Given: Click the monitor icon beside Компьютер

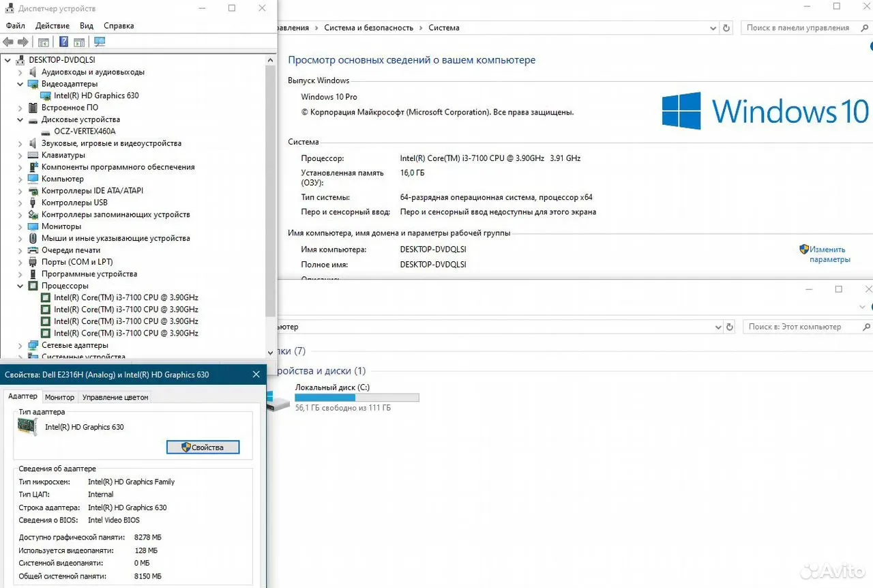Looking at the screenshot, I should pyautogui.click(x=33, y=179).
